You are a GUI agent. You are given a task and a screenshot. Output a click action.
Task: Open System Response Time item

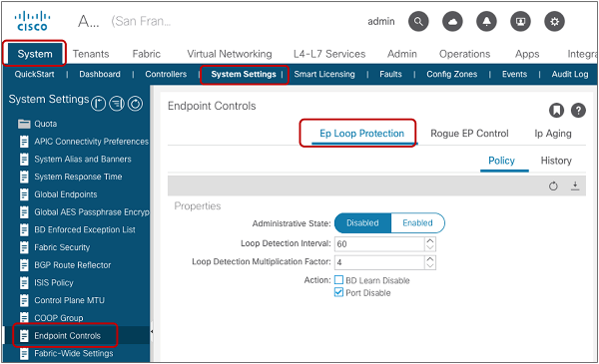(x=78, y=177)
